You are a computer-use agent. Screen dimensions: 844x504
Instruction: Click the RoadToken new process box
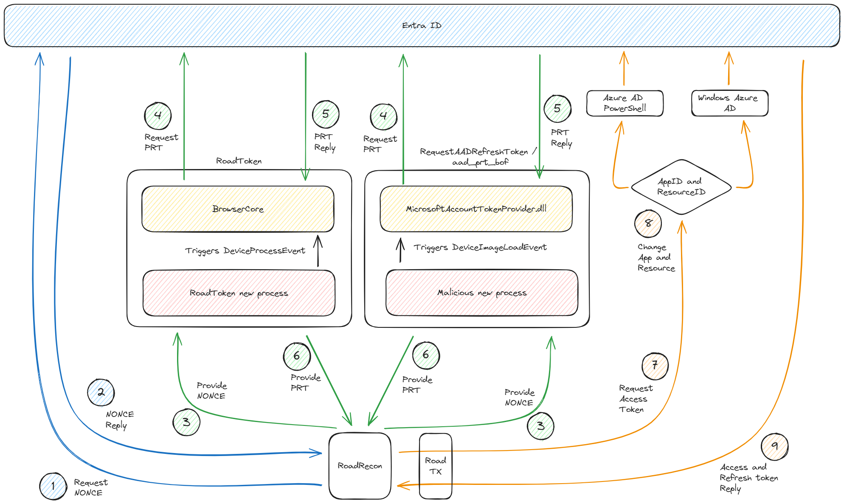[x=239, y=293]
